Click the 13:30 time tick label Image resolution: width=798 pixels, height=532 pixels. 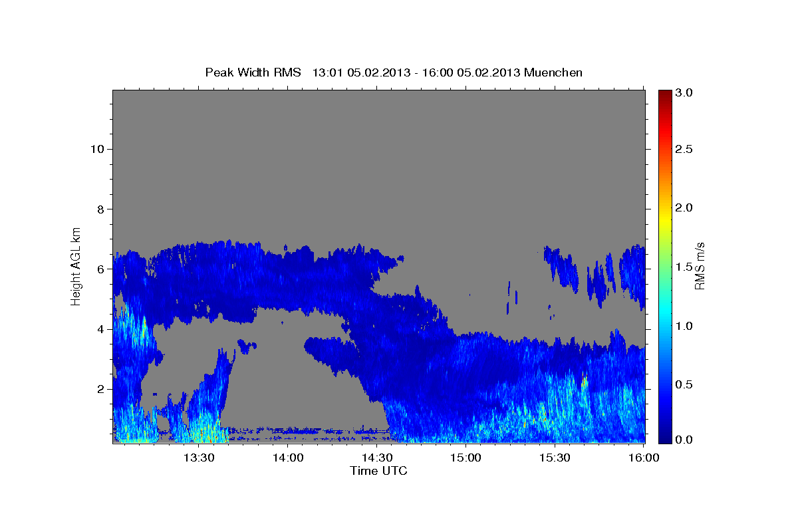[x=199, y=458]
